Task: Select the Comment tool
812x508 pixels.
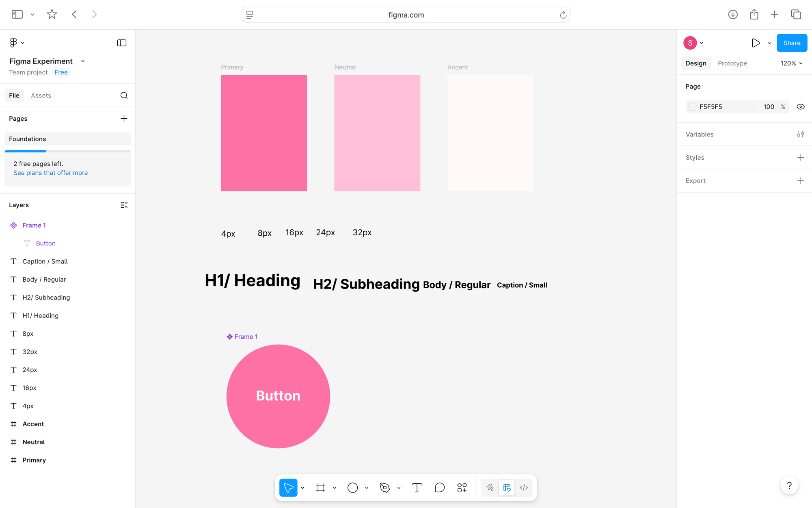Action: 439,488
